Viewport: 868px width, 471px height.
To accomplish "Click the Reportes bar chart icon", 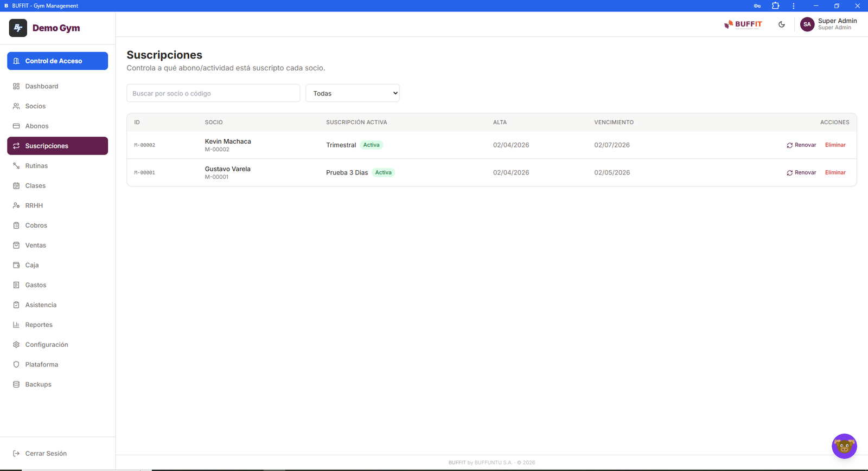I will [x=16, y=325].
